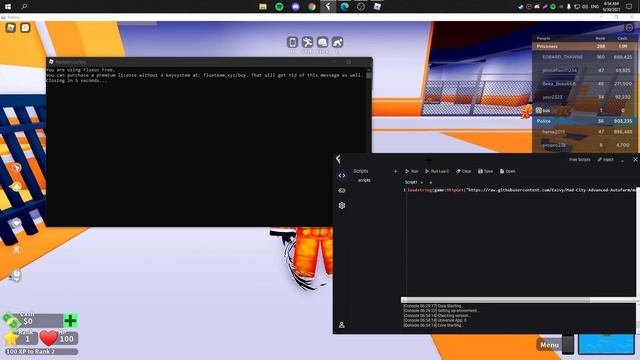Viewport: 640px width, 360px height.
Task: Open Discord from the taskbar
Action: click(x=296, y=7)
